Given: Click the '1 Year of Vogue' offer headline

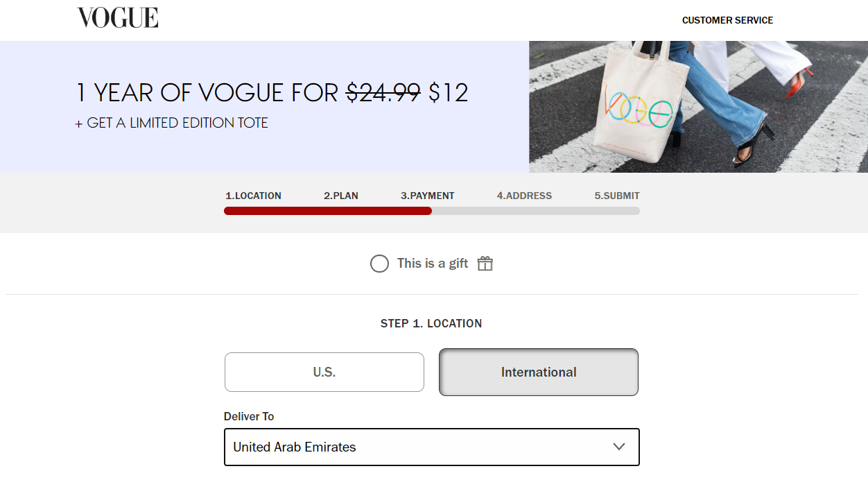Looking at the screenshot, I should [x=272, y=93].
